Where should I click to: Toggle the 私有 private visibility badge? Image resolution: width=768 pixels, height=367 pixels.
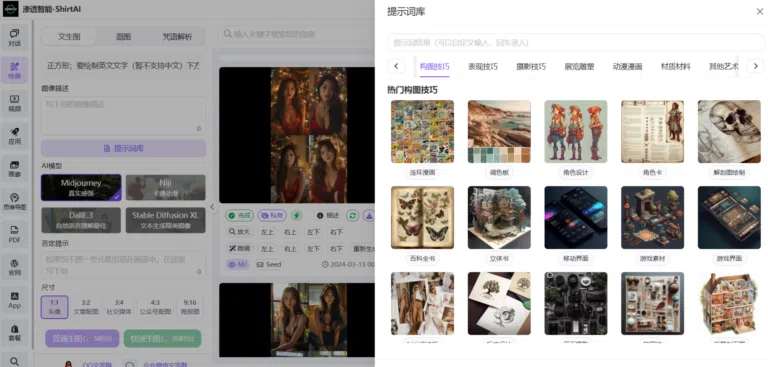point(272,215)
